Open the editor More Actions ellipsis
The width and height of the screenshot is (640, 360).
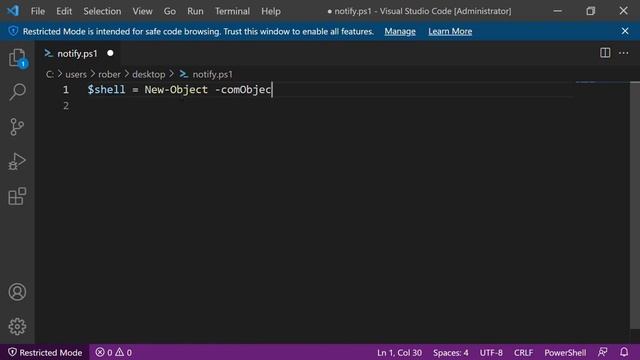pos(624,53)
